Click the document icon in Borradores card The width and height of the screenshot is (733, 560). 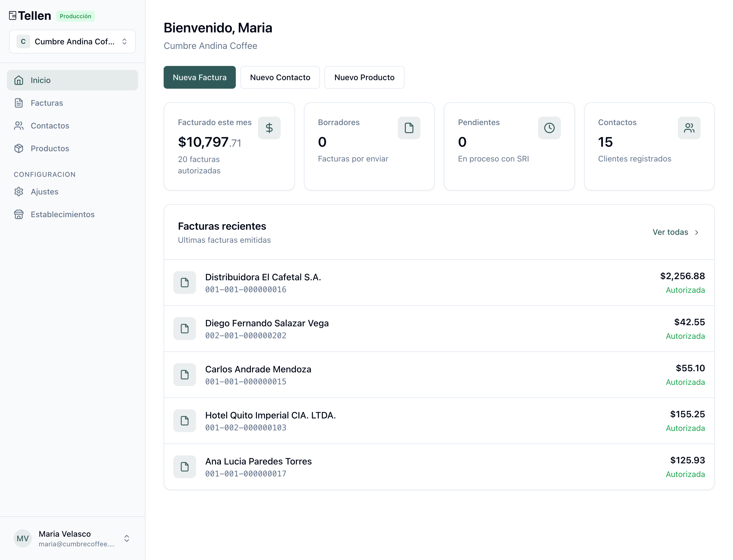[x=409, y=128]
